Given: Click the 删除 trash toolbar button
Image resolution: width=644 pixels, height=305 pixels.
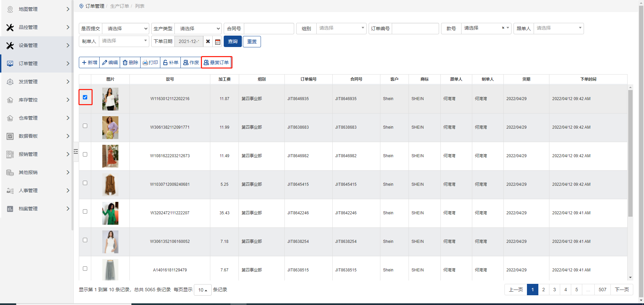Looking at the screenshot, I should click(130, 62).
